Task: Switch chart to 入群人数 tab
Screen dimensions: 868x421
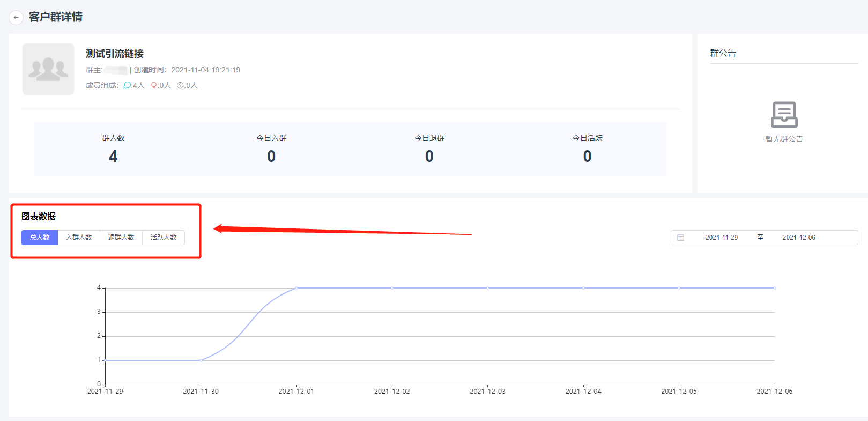Action: [79, 238]
